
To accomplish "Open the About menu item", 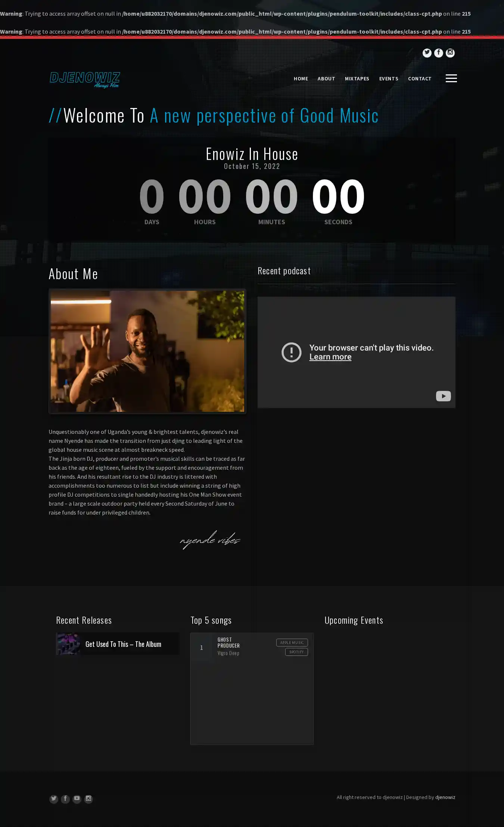I will pyautogui.click(x=326, y=79).
